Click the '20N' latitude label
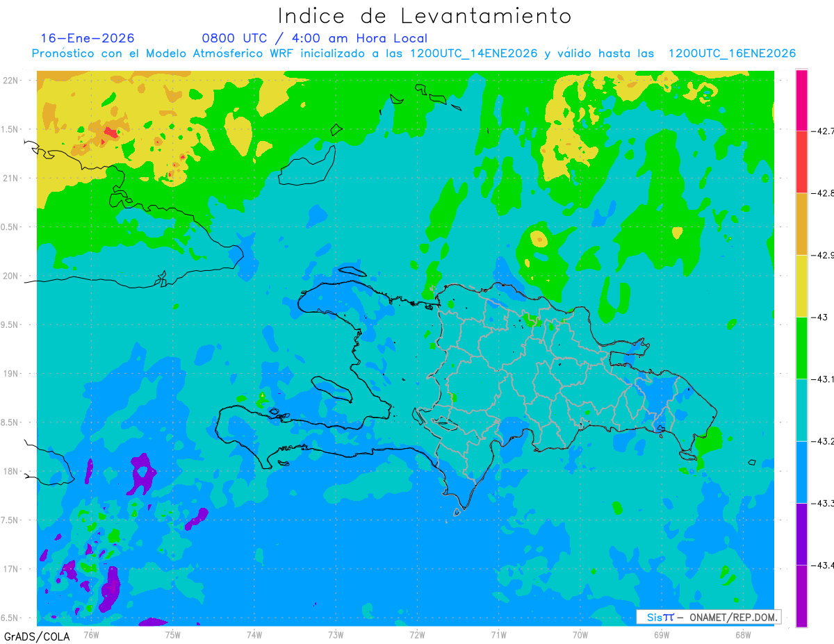 tap(10, 276)
